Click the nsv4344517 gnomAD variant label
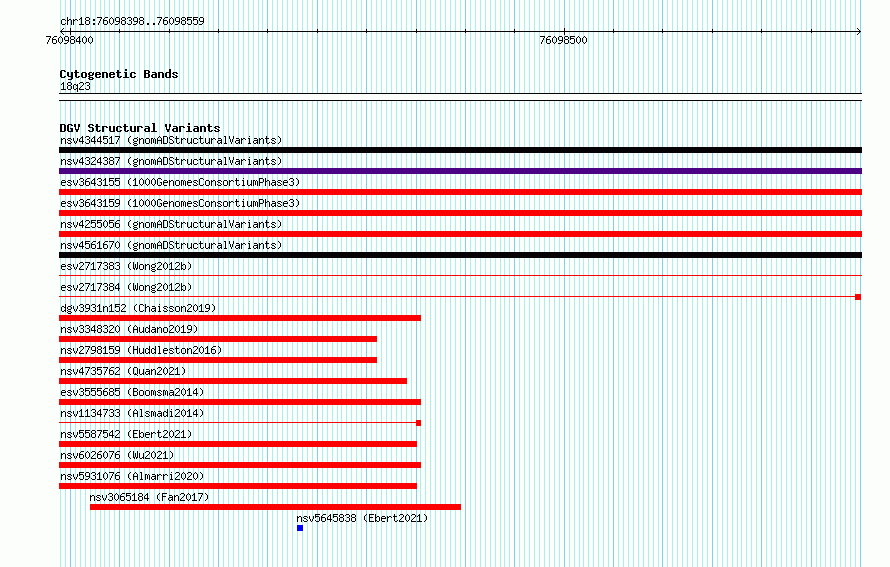This screenshot has width=890, height=567. [171, 140]
